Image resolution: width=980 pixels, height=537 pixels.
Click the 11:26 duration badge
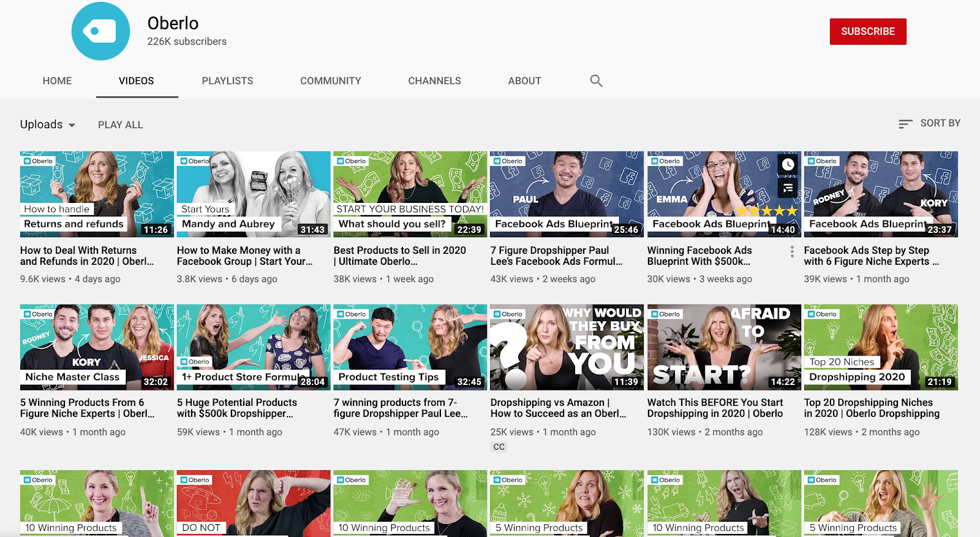(156, 230)
